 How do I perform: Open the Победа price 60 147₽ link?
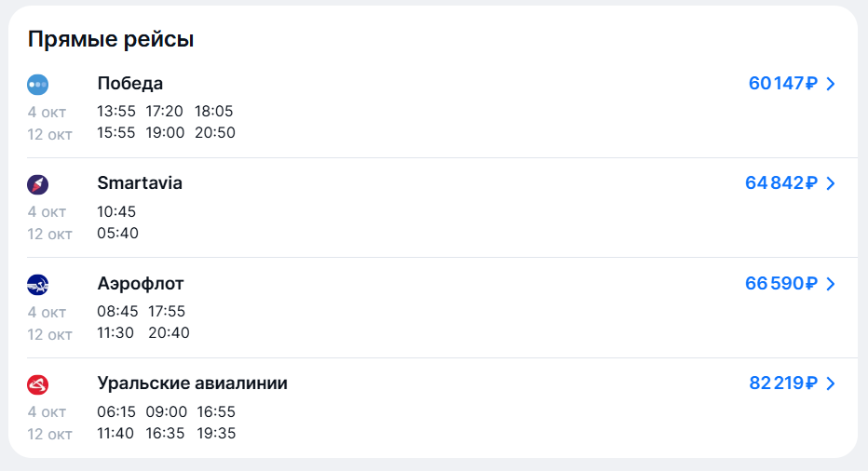[782, 84]
